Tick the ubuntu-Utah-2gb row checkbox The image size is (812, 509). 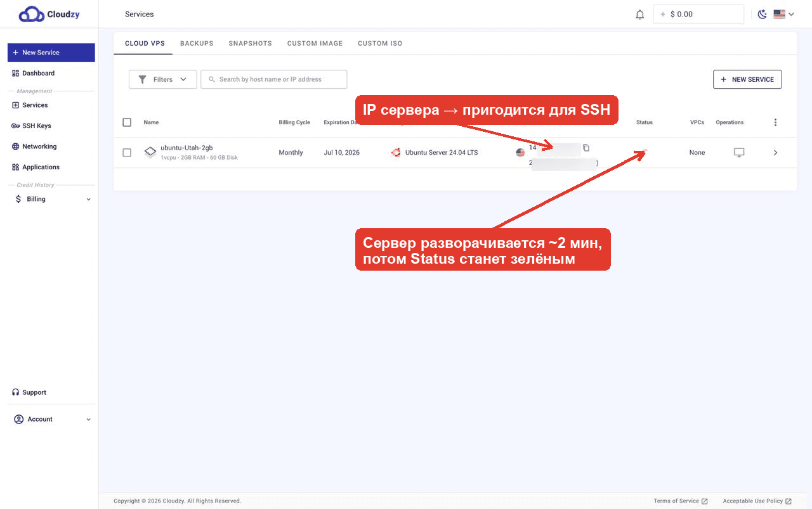[127, 153]
